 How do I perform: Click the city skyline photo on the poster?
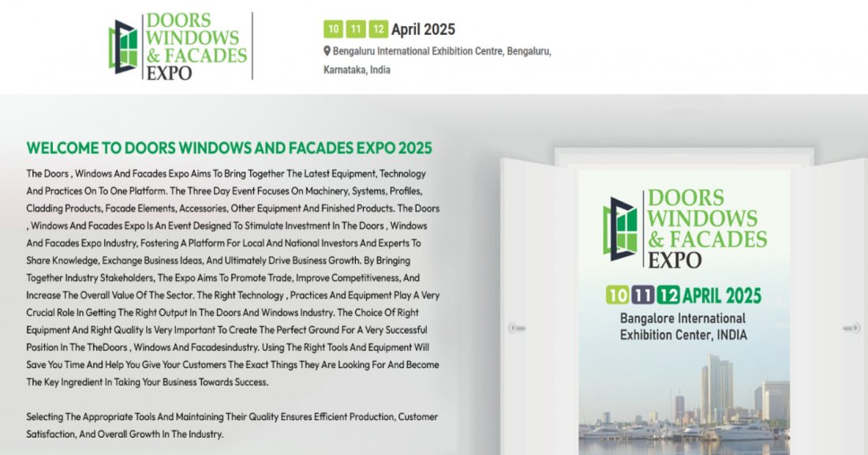coord(687,403)
